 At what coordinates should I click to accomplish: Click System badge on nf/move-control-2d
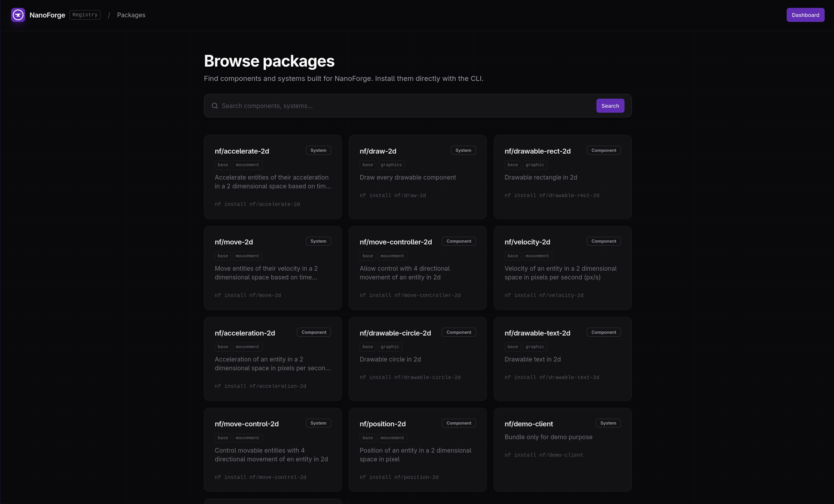pos(318,423)
